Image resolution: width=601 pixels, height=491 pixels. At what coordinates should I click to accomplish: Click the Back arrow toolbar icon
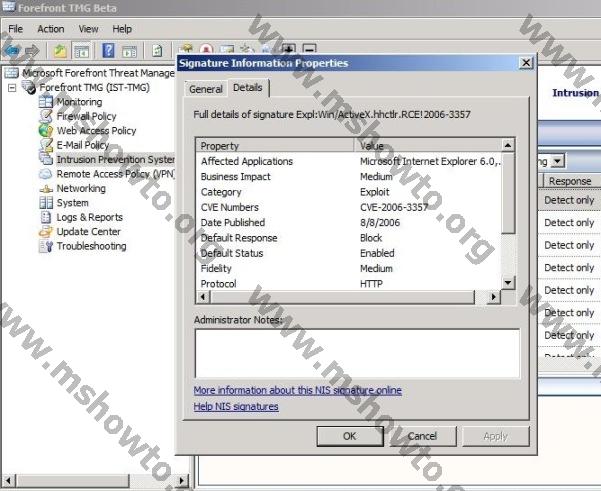click(x=11, y=50)
